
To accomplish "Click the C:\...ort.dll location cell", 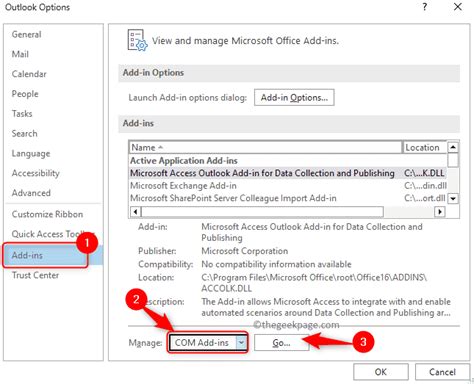I will tap(425, 198).
